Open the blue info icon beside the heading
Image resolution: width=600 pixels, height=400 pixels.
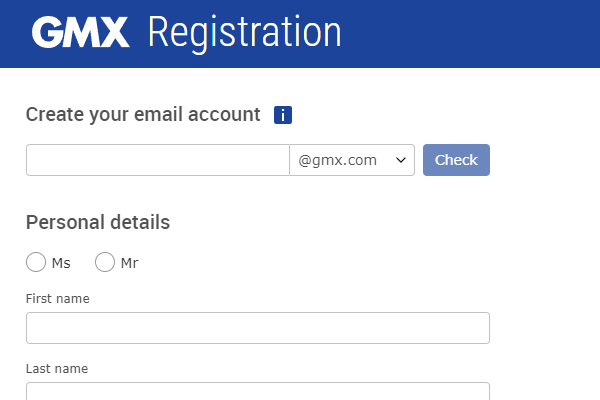pos(282,115)
